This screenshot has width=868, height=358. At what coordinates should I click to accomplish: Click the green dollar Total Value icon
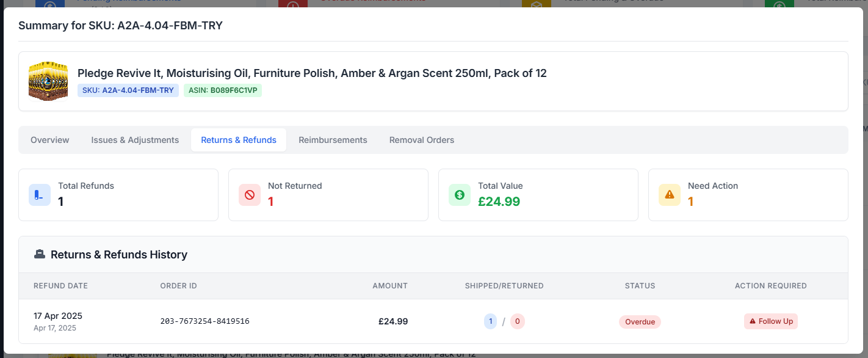460,195
